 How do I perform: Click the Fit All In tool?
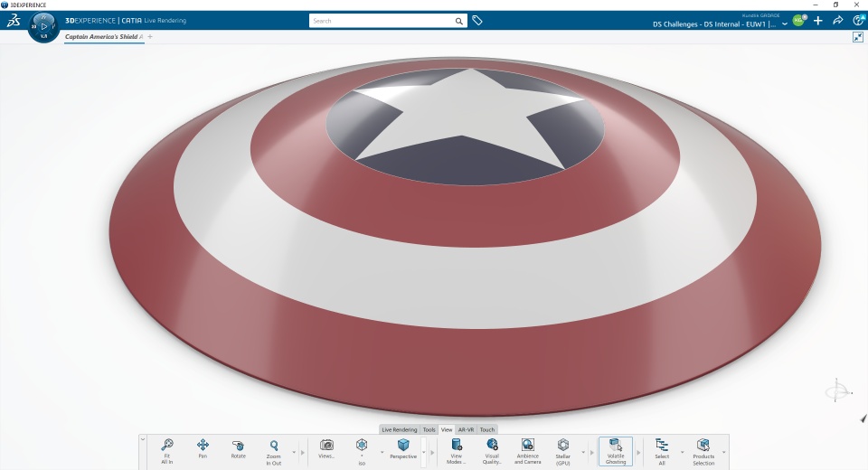click(166, 451)
